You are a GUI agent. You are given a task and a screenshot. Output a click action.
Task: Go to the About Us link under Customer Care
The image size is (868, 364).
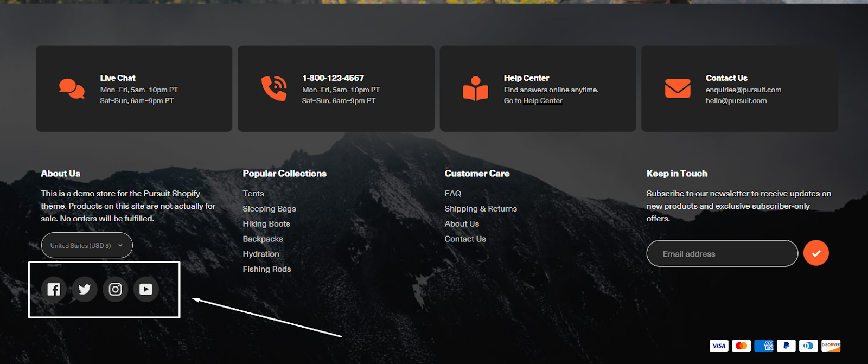pos(462,224)
